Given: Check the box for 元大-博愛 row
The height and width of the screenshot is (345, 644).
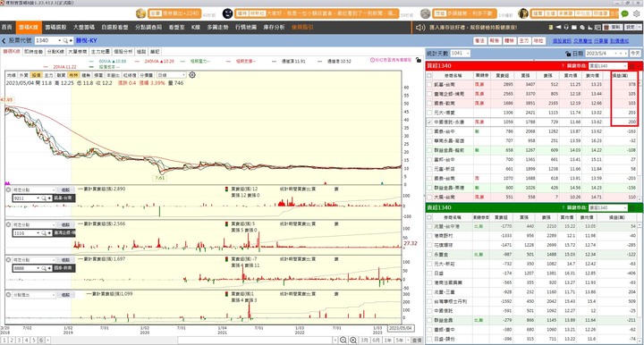Looking at the screenshot, I should point(429,113).
